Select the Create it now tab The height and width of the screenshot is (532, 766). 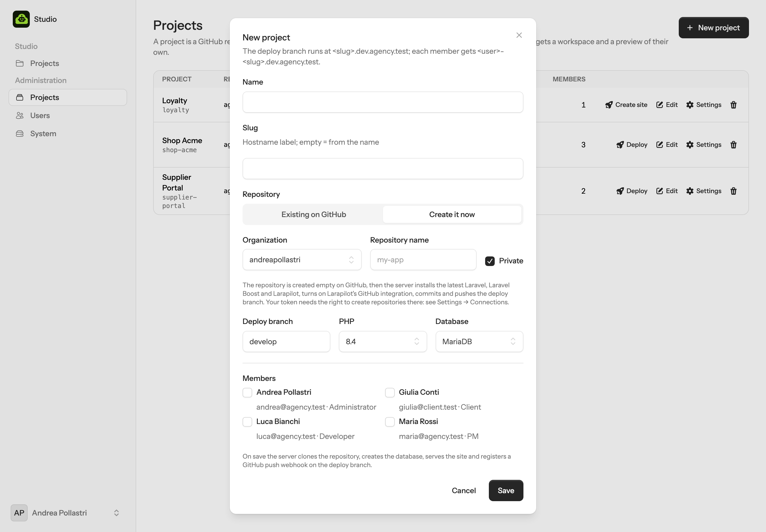[x=452, y=214]
